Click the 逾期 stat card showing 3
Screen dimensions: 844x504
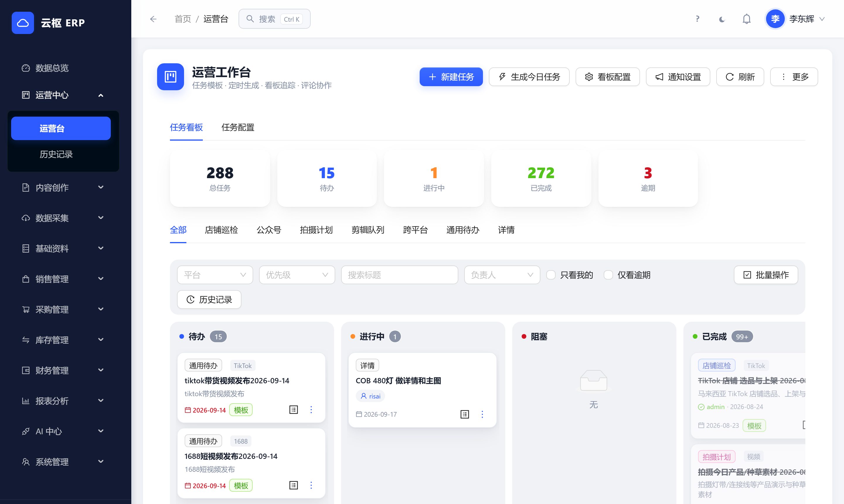648,179
